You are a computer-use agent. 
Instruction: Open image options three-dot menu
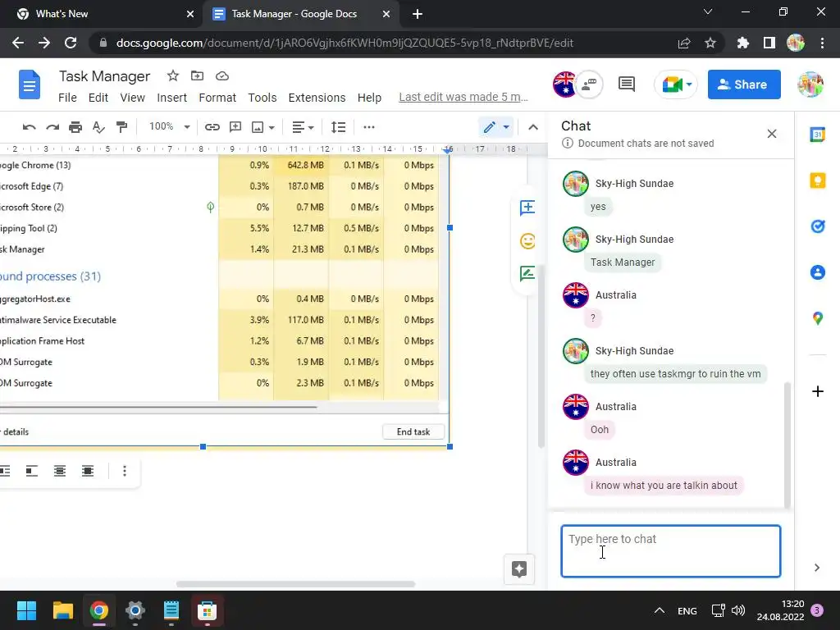tap(125, 471)
